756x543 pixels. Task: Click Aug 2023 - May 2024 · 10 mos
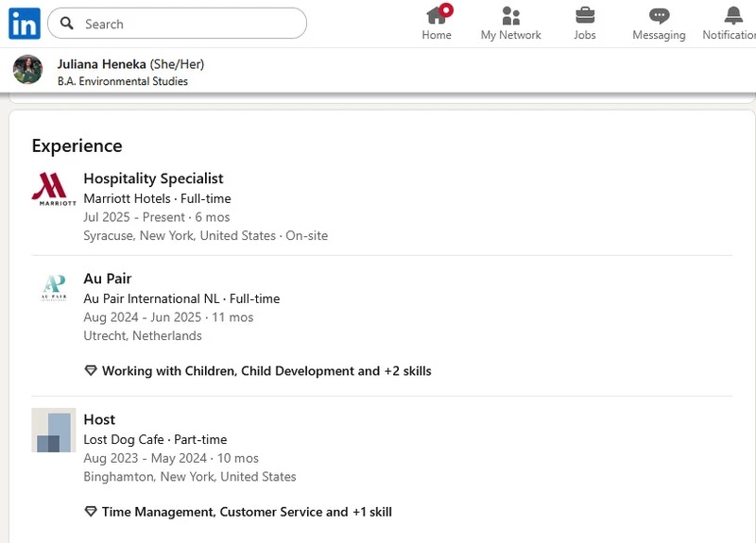[x=171, y=458]
